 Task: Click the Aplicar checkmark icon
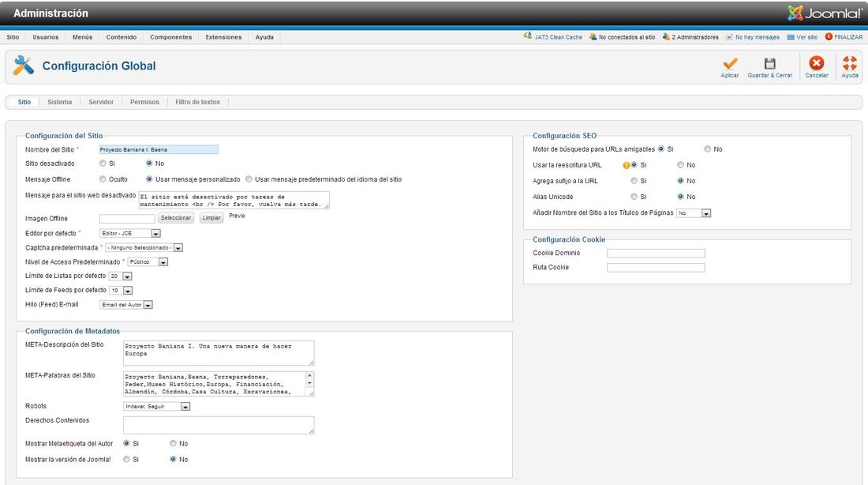[x=730, y=64]
